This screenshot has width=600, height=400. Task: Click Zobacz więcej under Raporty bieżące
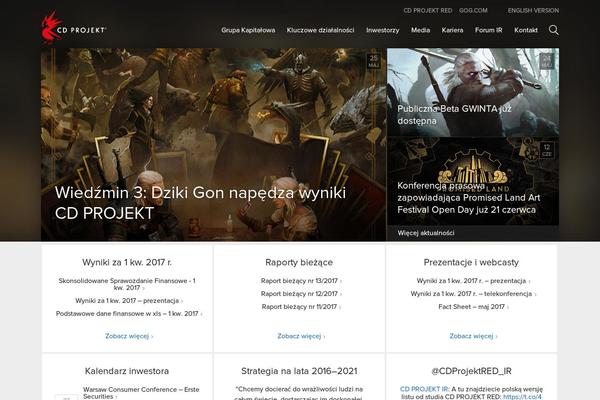301,336
